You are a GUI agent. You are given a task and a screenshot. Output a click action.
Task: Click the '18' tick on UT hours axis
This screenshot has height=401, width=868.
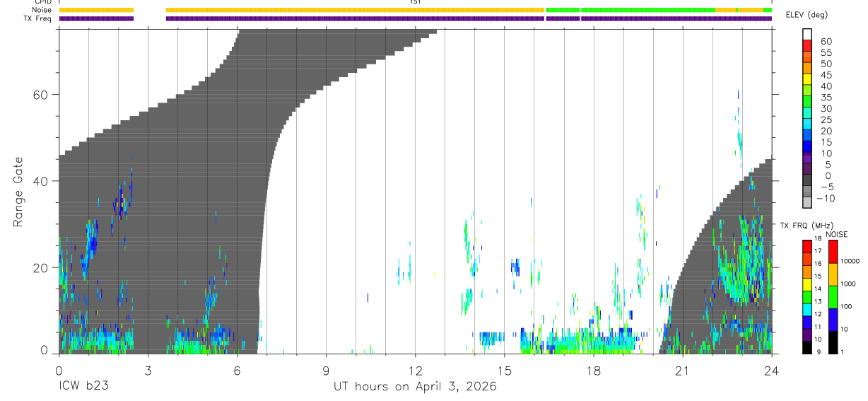(x=593, y=370)
